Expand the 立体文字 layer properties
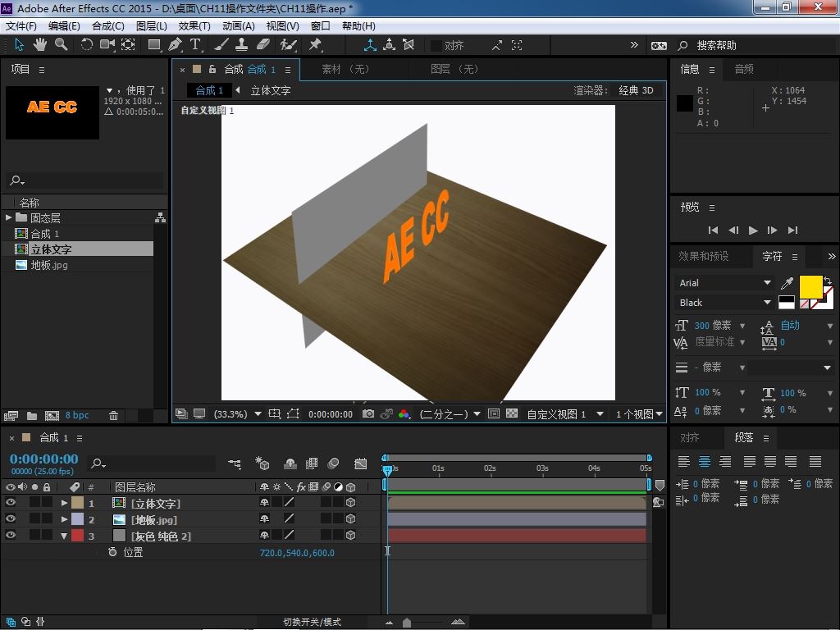This screenshot has height=630, width=840. 64,503
